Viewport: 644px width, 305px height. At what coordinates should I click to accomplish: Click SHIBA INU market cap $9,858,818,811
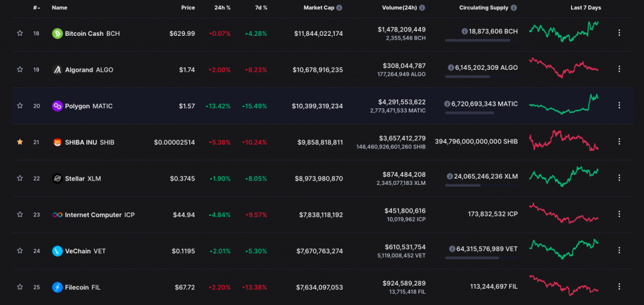tap(320, 143)
